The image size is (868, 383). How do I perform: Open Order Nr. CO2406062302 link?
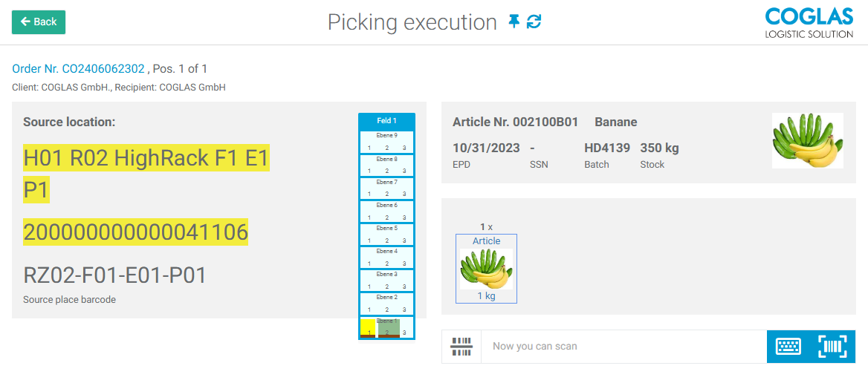78,69
